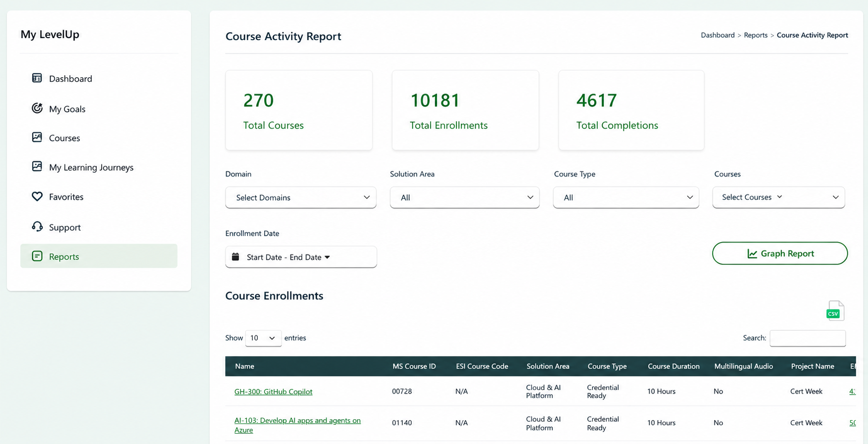This screenshot has height=444, width=868.
Task: Click the Reports breadcrumb link
Action: (x=756, y=35)
